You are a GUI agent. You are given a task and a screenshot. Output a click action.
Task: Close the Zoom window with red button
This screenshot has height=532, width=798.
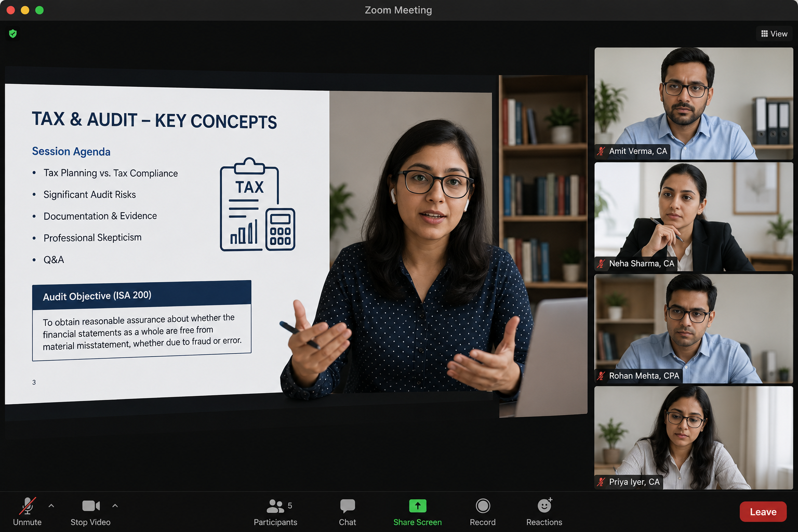[x=10, y=10]
